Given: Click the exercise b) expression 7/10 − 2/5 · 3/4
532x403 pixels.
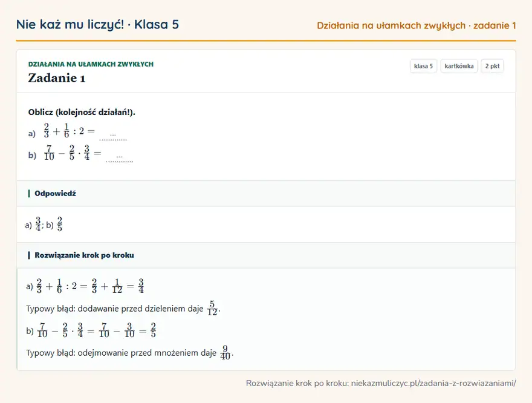Looking at the screenshot, I should pos(73,152).
